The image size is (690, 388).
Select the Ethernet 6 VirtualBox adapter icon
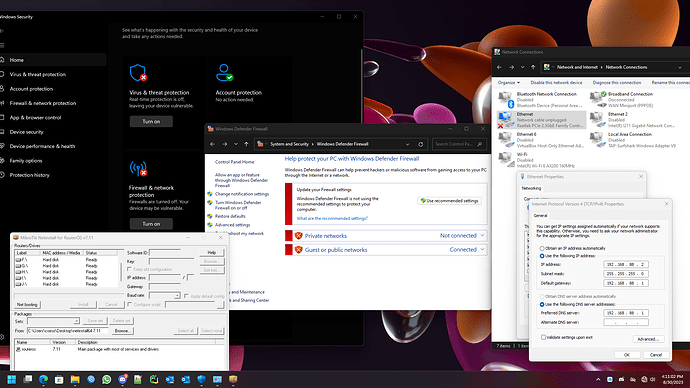click(x=505, y=139)
